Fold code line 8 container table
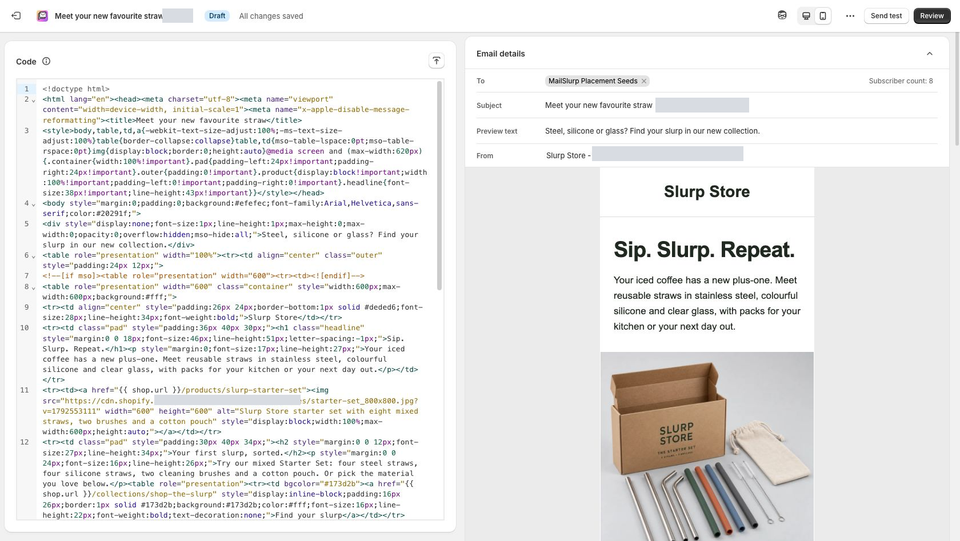Viewport: 960px width, 541px height. (34, 287)
